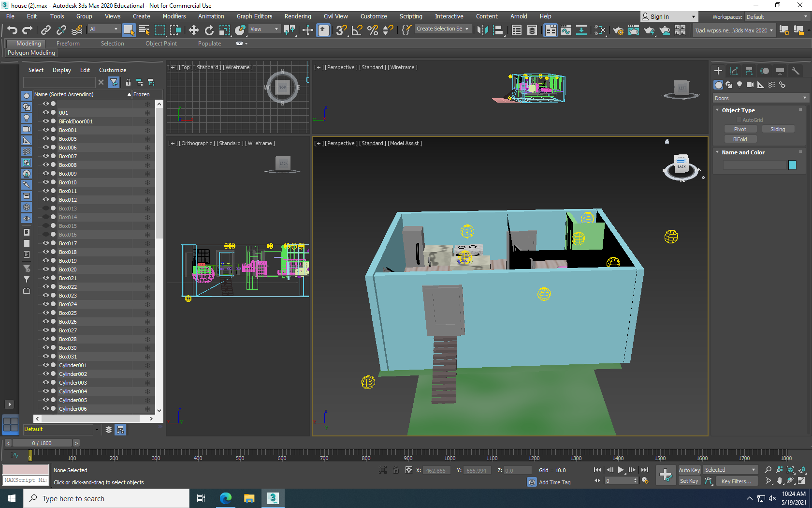Click the object color swatch
This screenshot has width=812, height=508.
(792, 165)
